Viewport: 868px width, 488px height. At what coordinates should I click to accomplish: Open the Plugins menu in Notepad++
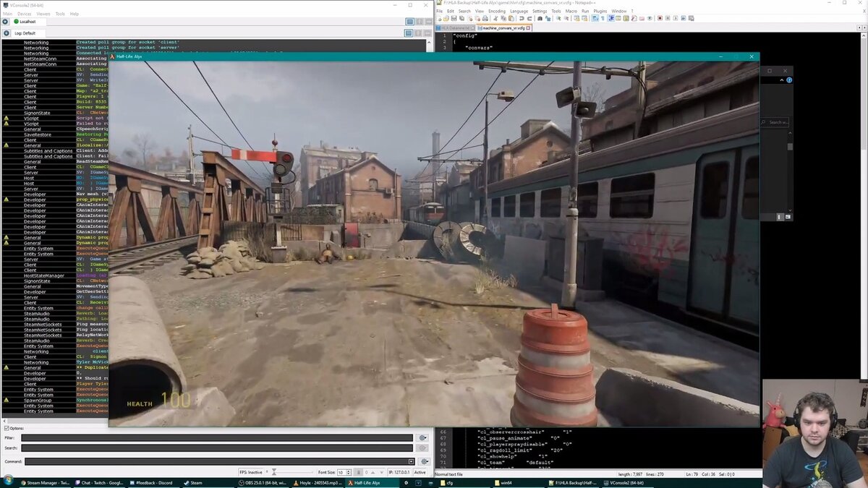point(600,11)
